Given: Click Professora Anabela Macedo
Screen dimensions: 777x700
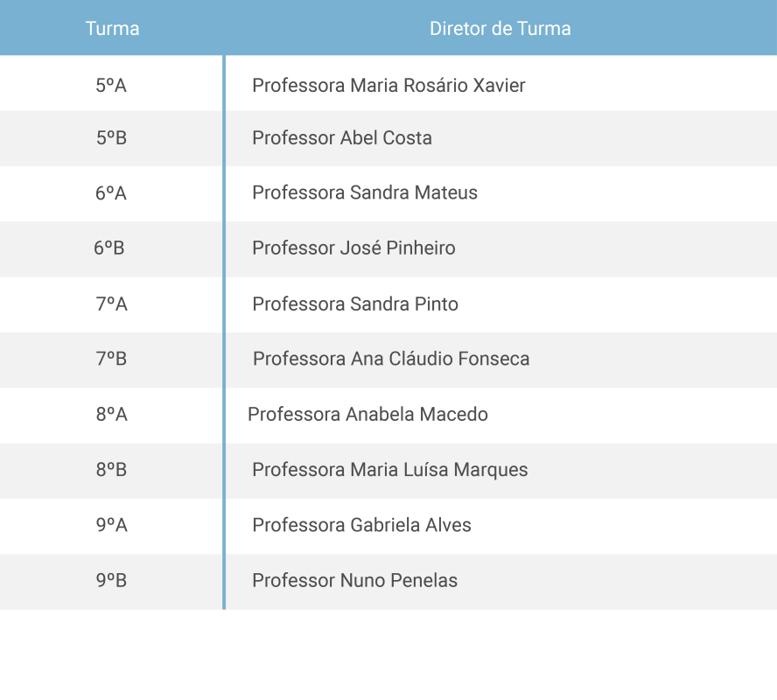Looking at the screenshot, I should 367,414.
